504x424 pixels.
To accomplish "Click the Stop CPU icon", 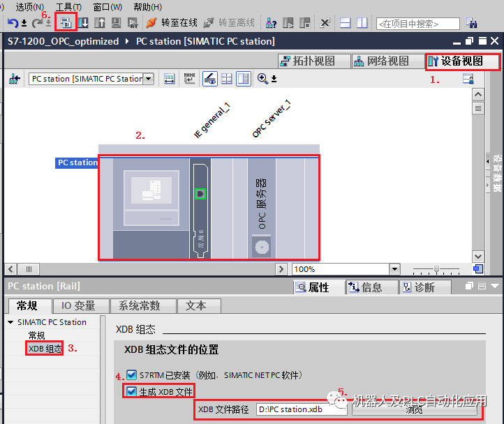I will 304,23.
